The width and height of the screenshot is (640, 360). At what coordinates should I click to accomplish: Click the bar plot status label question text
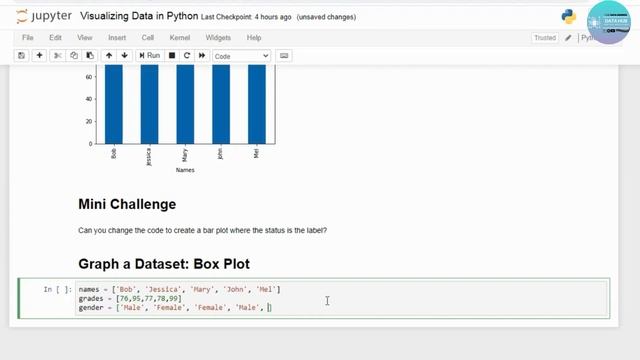coord(202,230)
